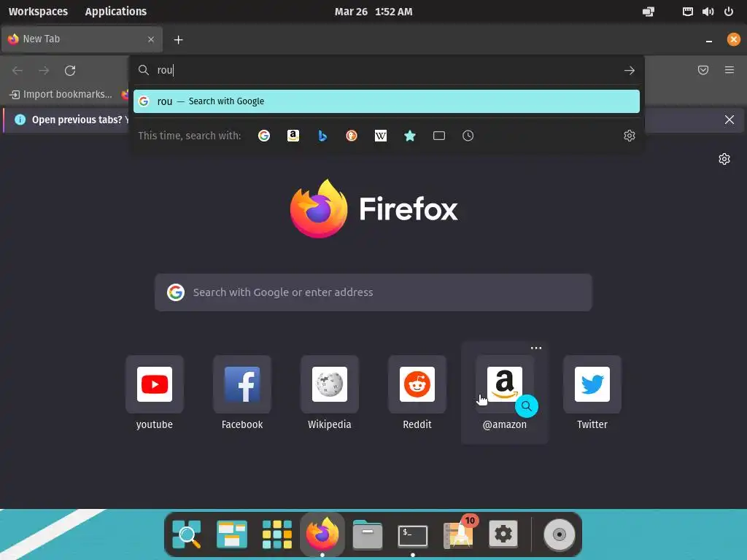Screen dimensions: 747x560
Task: Open search settings gear in dropdown
Action: click(630, 136)
